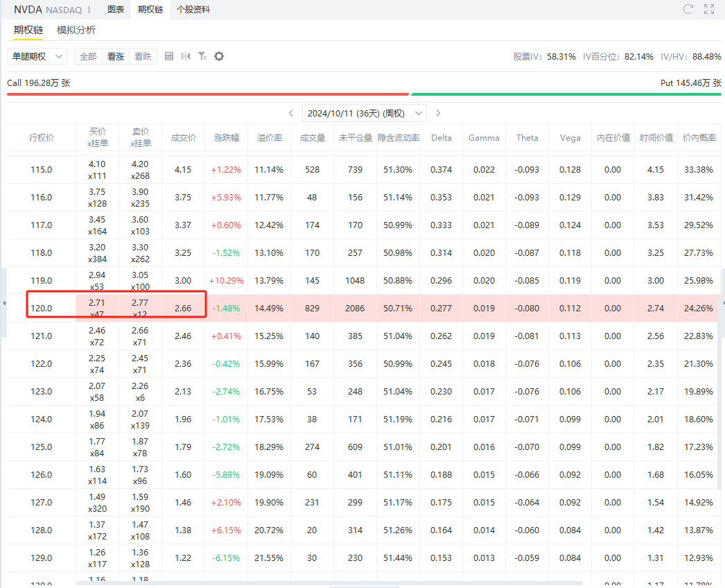Screen dimensions: 725x588
Task: Go to previous expiration date arrow
Action: pyautogui.click(x=291, y=113)
